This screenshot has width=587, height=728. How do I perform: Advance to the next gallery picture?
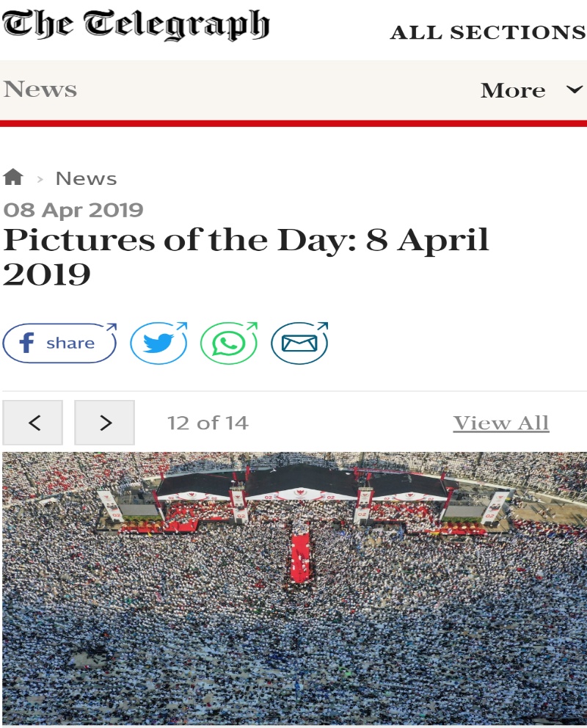tap(105, 423)
